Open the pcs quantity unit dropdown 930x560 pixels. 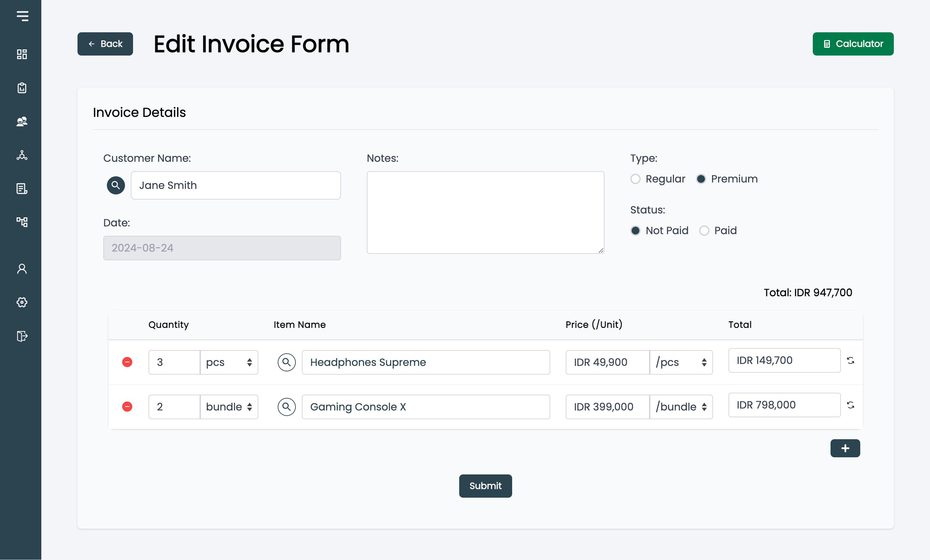229,362
